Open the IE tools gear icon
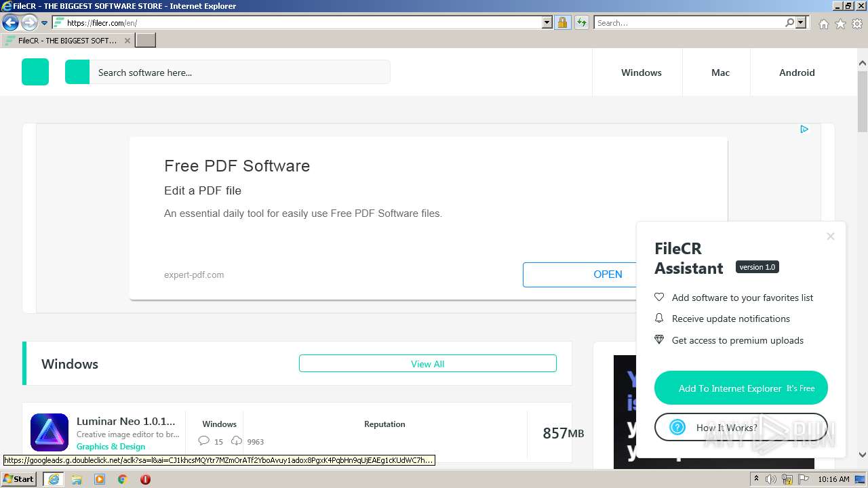The width and height of the screenshot is (868, 488). point(857,24)
